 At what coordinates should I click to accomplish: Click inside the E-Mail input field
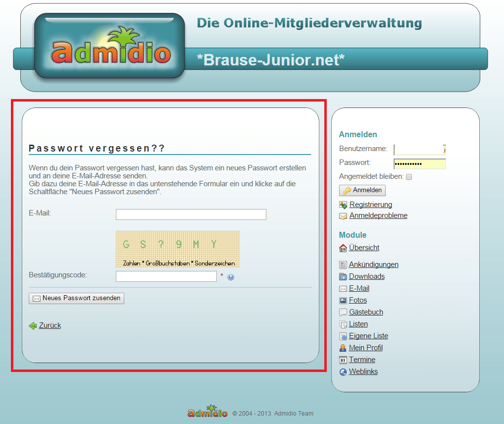[191, 214]
